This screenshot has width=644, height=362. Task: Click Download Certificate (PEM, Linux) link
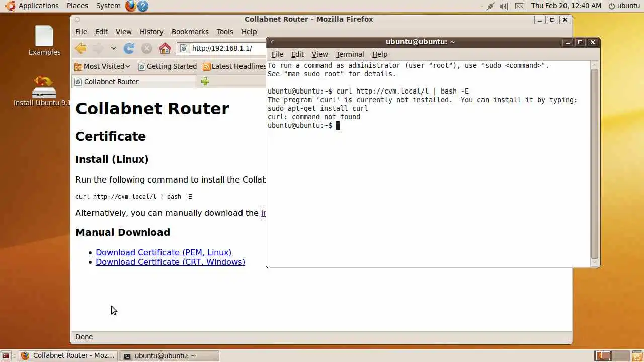[164, 252]
